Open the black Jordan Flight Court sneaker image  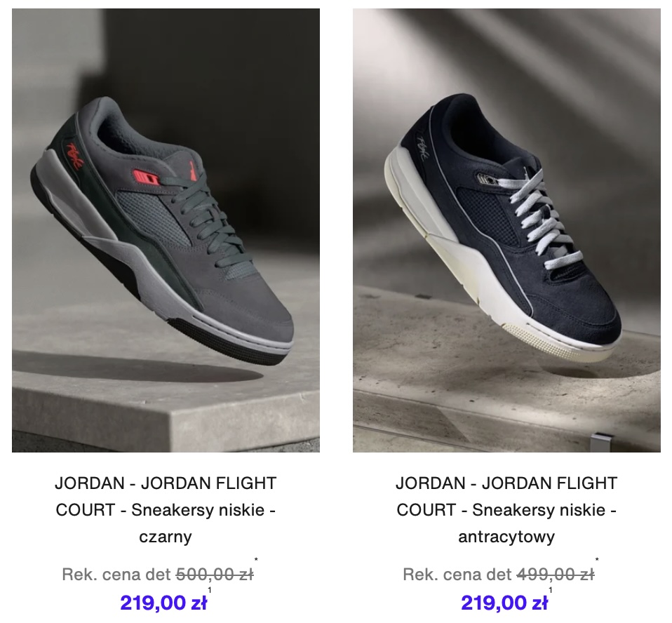pos(166,230)
